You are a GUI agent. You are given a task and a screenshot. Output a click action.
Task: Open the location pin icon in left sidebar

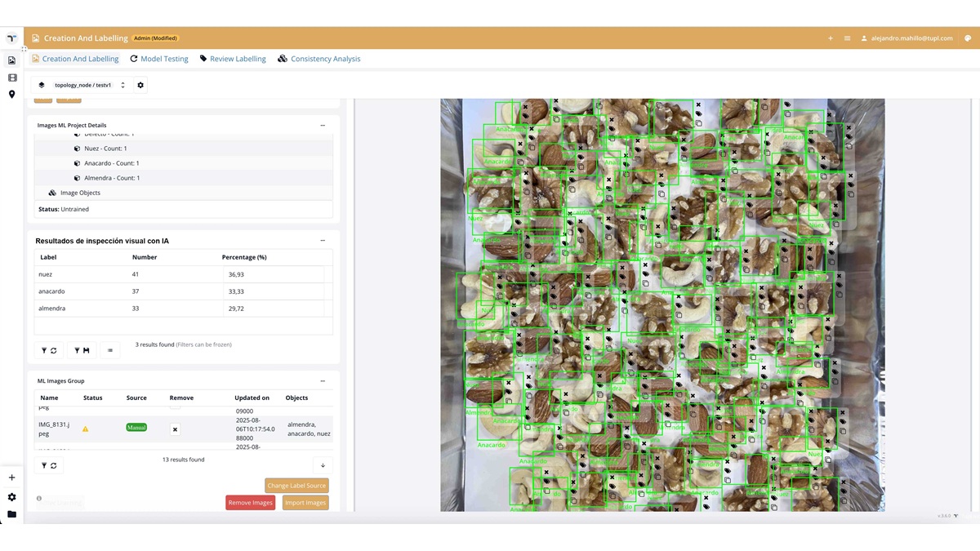pyautogui.click(x=11, y=95)
